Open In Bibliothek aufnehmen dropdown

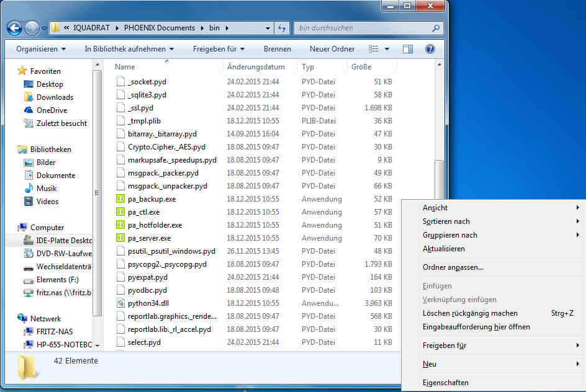click(129, 49)
